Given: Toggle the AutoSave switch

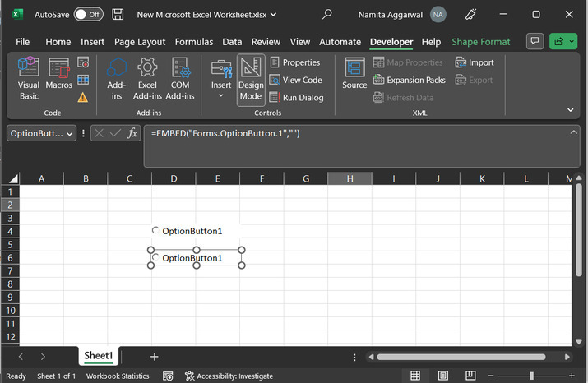Looking at the screenshot, I should pos(88,15).
